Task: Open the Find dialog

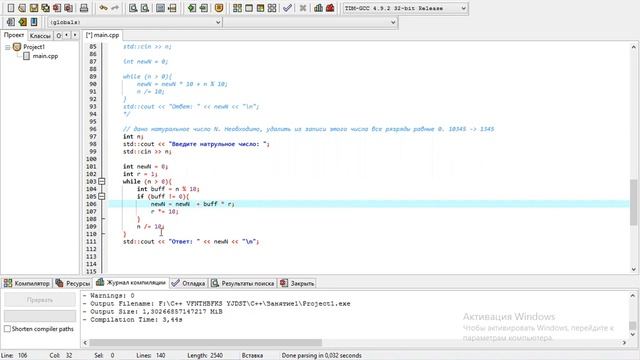Action: pos(133,8)
